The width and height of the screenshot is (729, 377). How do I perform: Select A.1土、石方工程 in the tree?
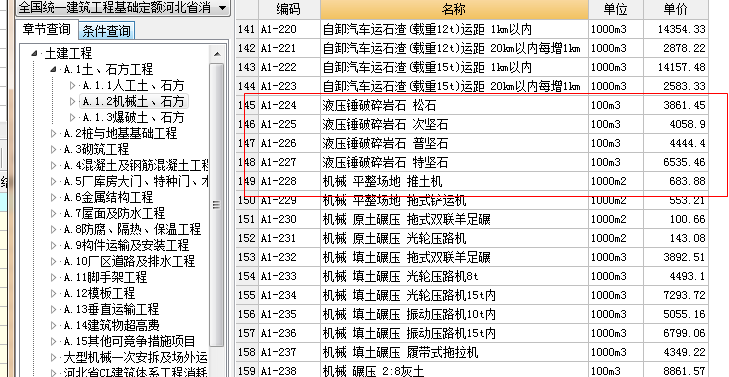point(108,70)
